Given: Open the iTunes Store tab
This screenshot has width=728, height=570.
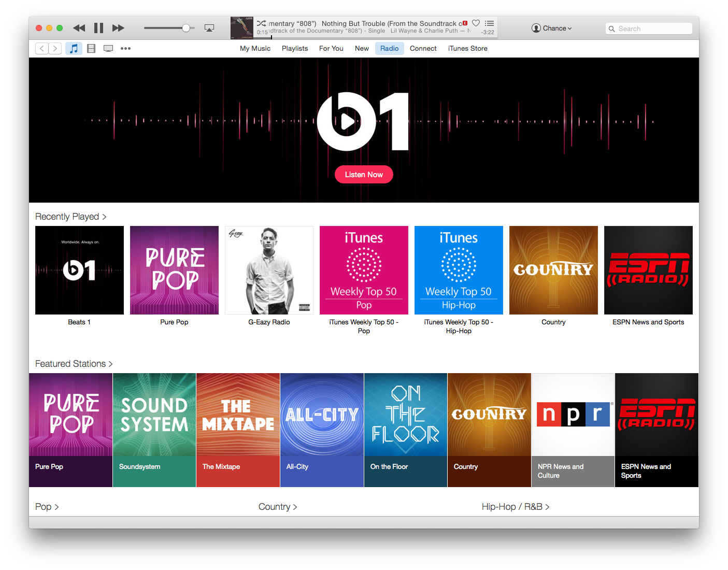Looking at the screenshot, I should [467, 48].
